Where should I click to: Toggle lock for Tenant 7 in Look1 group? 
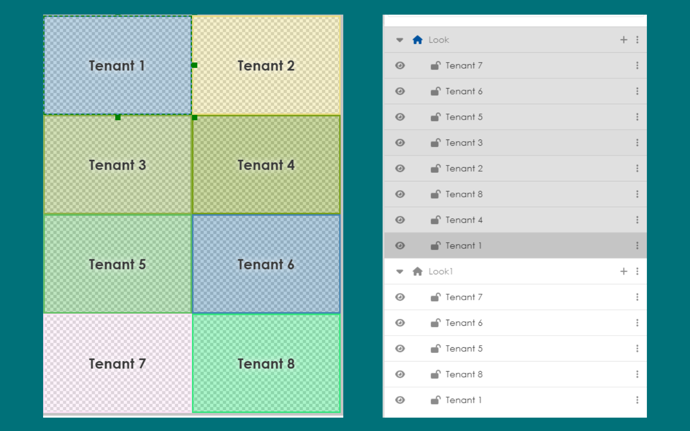435,297
